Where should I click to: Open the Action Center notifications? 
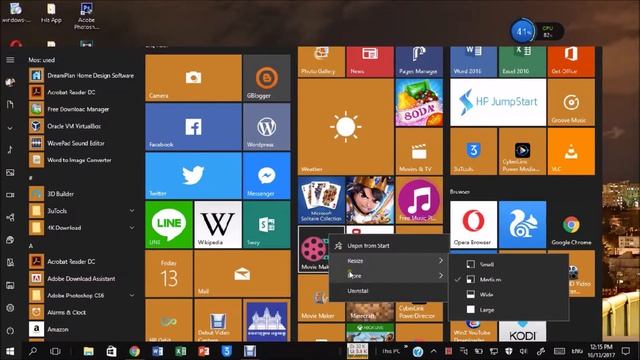click(626, 351)
